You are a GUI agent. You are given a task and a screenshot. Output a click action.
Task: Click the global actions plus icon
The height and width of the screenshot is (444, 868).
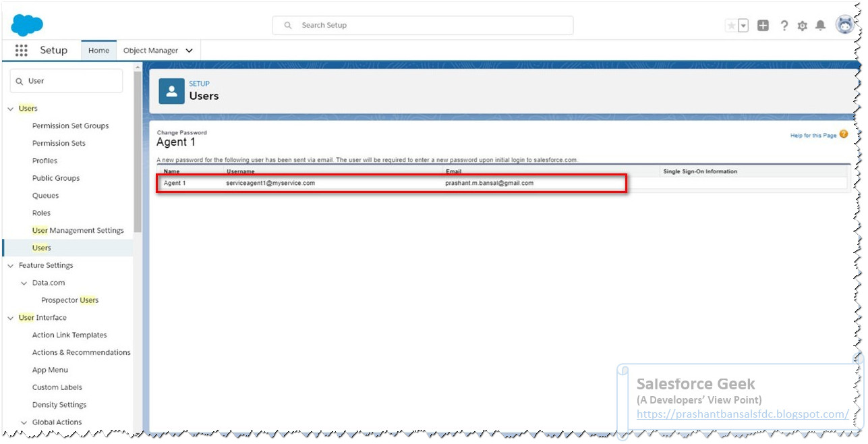coord(763,26)
